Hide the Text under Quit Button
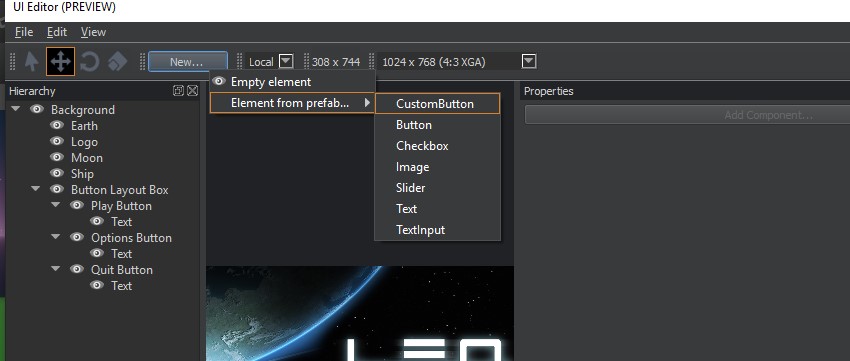The width and height of the screenshot is (850, 361). tap(97, 285)
